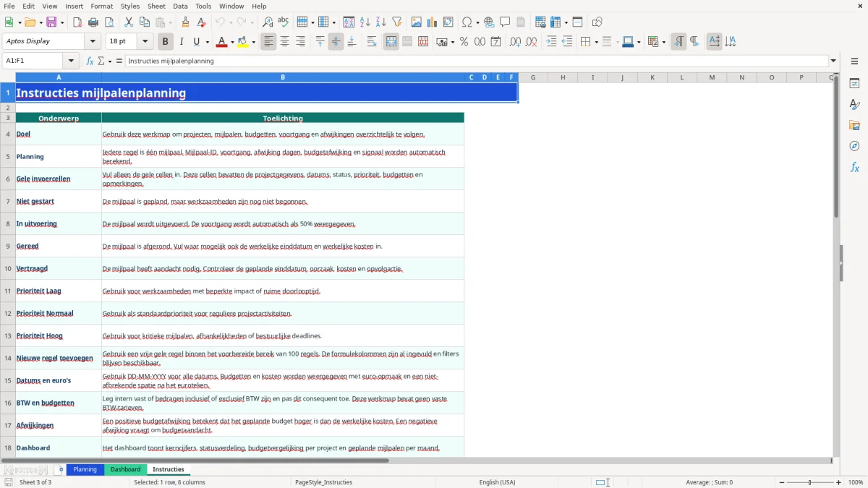868x488 pixels.
Task: Copy the selected cells
Action: pos(145,22)
